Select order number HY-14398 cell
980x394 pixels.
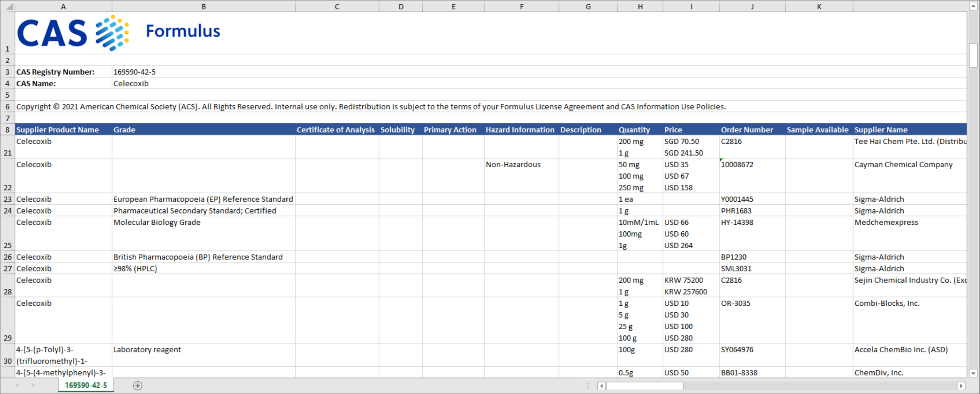(x=752, y=234)
